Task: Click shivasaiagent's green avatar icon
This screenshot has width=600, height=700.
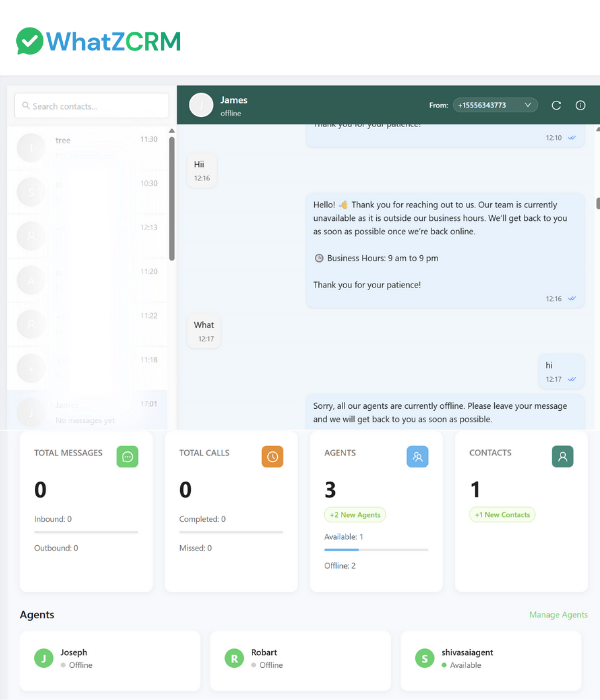Action: [424, 658]
